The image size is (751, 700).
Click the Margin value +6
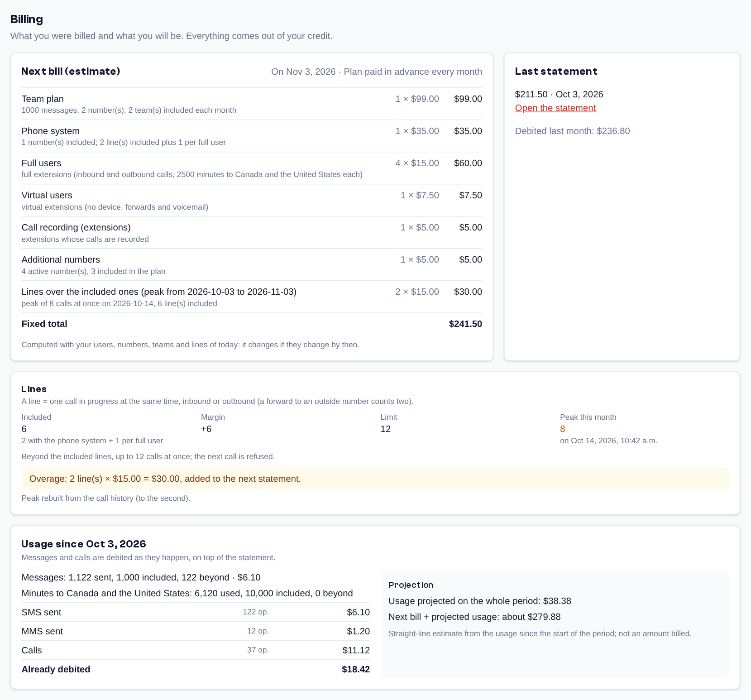coord(206,429)
